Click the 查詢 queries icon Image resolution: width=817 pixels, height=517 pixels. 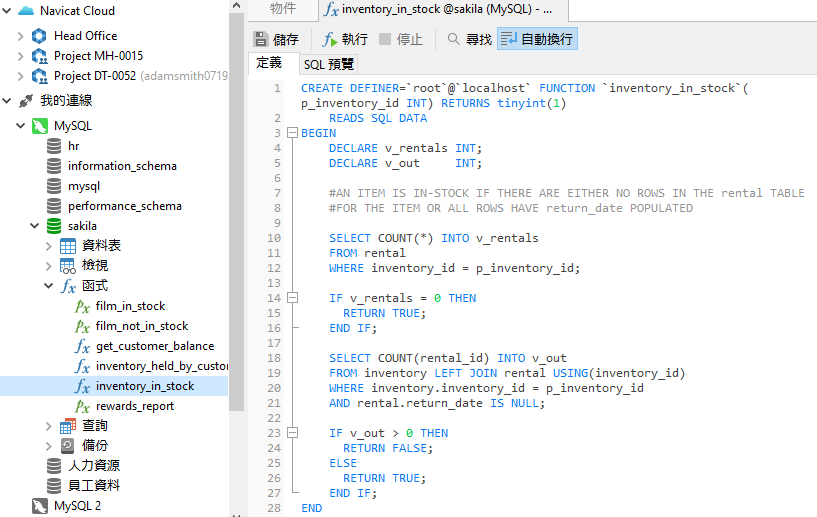coord(68,426)
